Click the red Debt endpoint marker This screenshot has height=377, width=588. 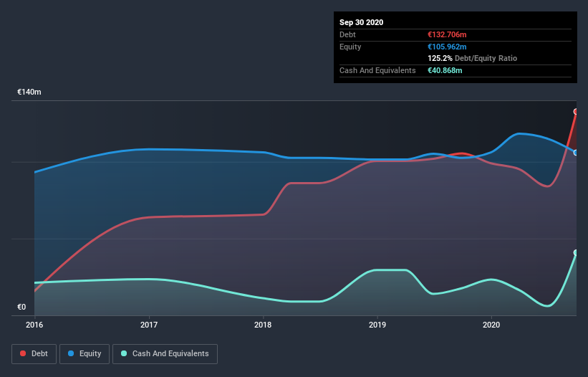click(576, 111)
